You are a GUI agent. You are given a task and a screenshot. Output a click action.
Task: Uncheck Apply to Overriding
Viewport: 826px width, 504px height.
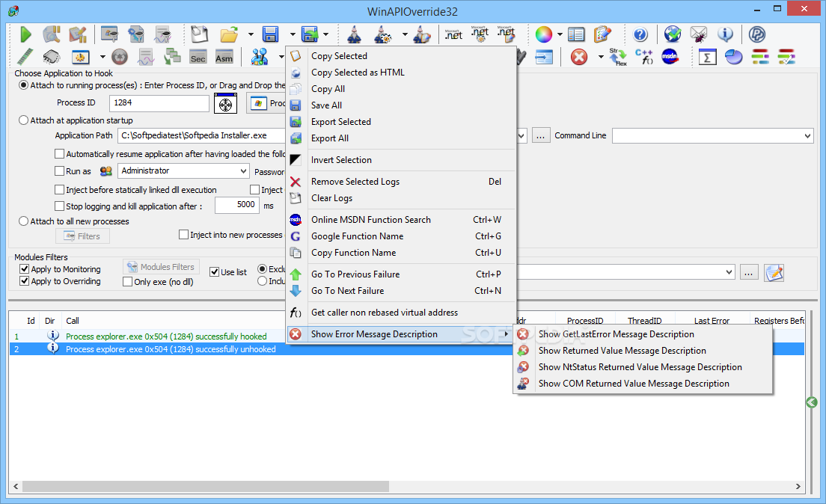click(24, 281)
